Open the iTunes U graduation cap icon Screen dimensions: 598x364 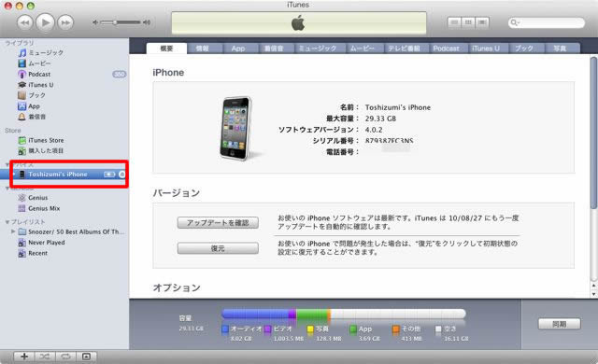tap(22, 85)
